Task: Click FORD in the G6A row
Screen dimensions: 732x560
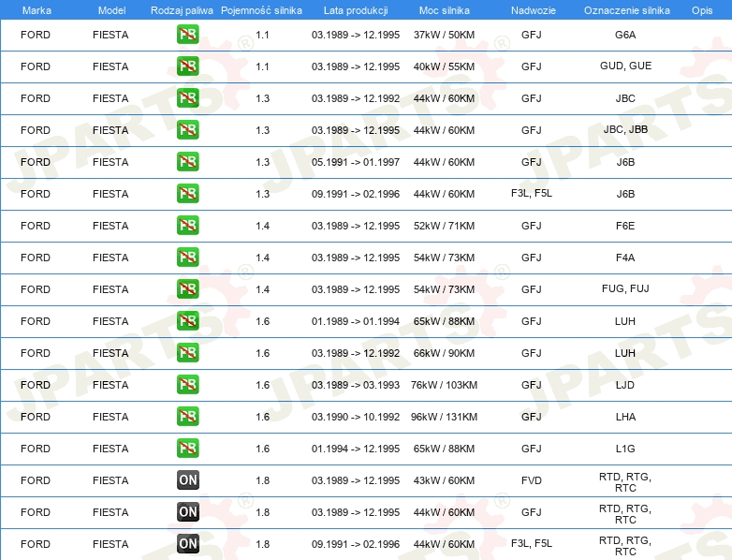Action: pyautogui.click(x=36, y=35)
